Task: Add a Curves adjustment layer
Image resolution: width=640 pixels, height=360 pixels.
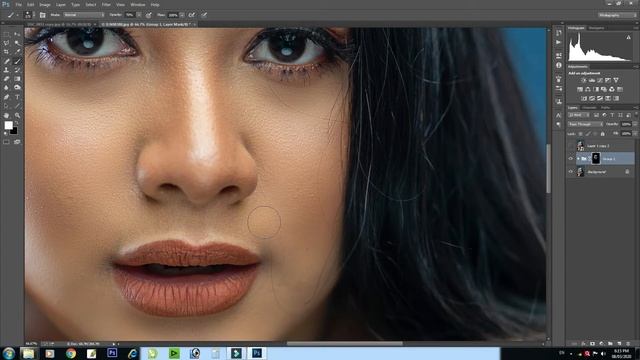Action: point(600,80)
